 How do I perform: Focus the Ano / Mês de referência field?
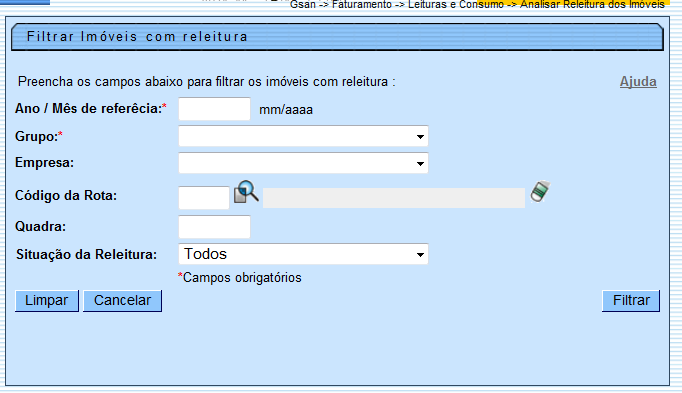tap(214, 109)
